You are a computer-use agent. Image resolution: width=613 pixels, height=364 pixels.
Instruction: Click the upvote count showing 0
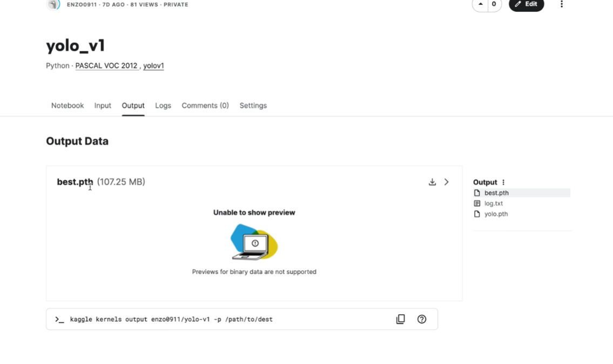coord(494,4)
